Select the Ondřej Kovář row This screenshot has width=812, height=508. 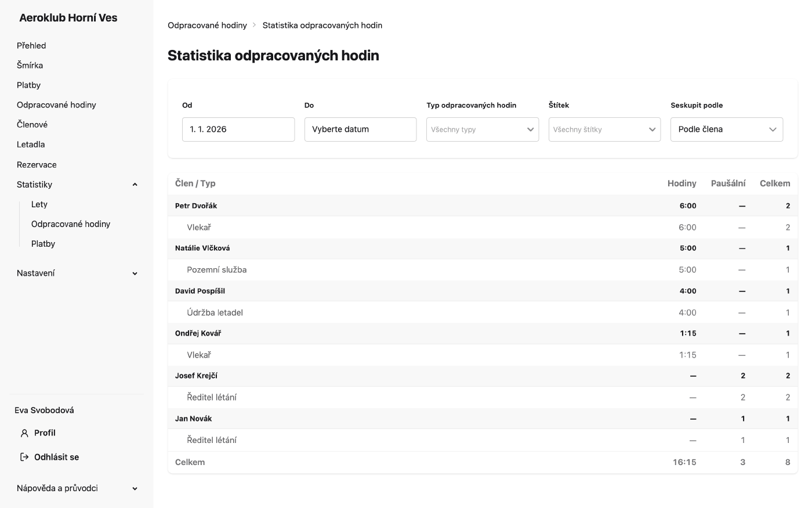pos(483,333)
